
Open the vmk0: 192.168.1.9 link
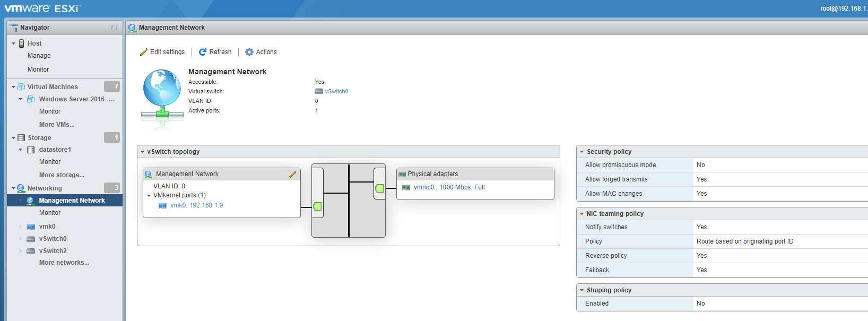click(196, 206)
